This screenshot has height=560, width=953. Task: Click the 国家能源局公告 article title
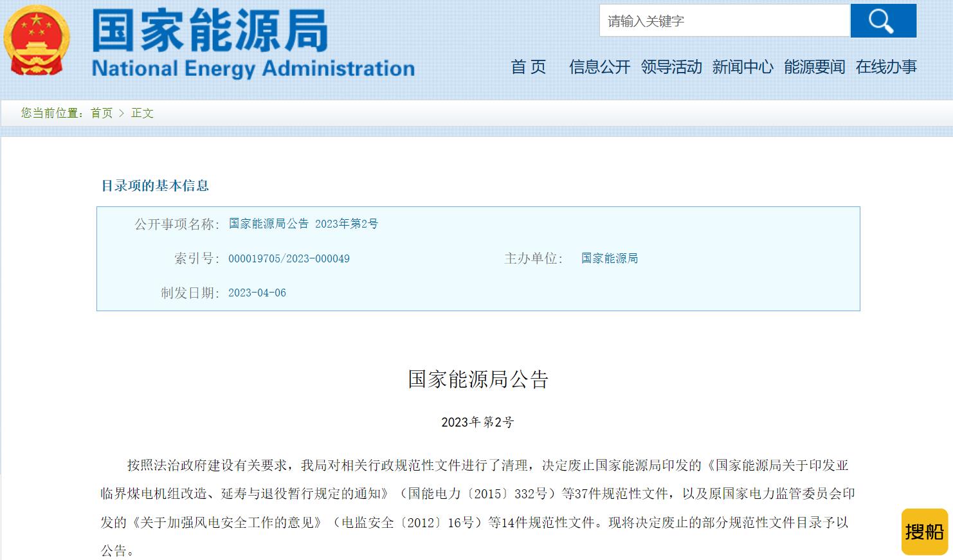(x=478, y=379)
